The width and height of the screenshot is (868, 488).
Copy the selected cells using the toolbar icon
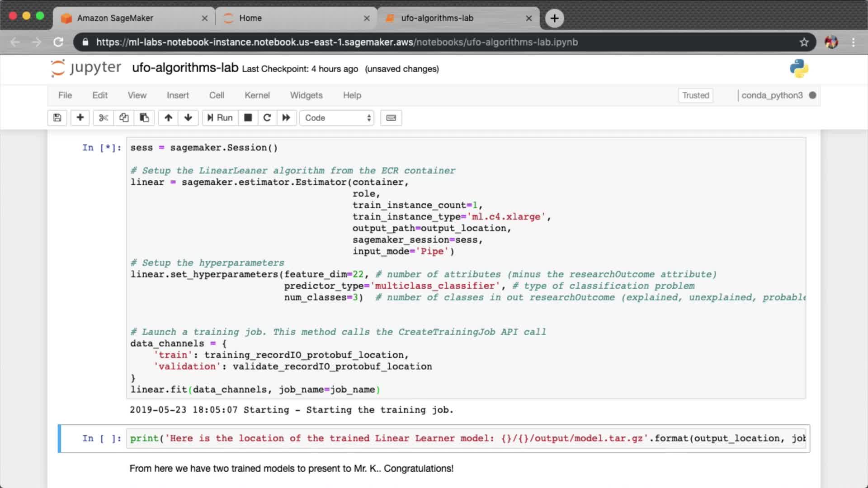click(124, 118)
